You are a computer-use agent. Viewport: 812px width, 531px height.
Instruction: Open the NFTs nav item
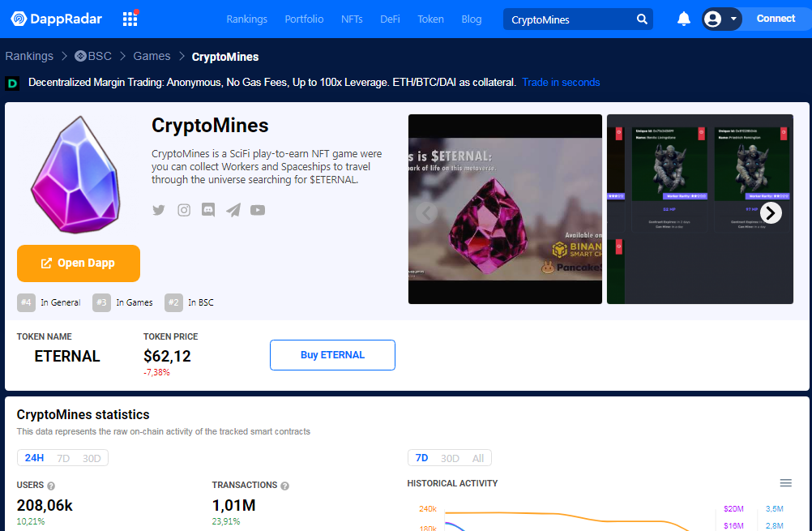[352, 19]
